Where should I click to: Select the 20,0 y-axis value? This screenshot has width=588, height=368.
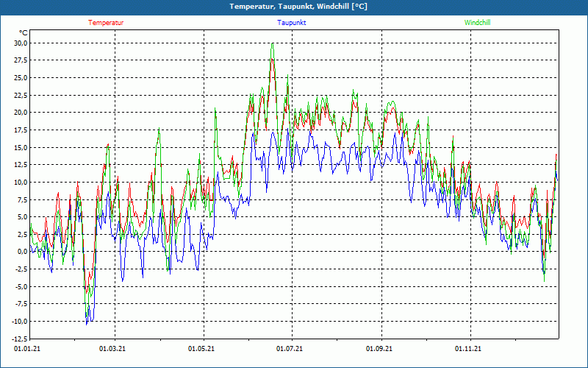pyautogui.click(x=21, y=113)
